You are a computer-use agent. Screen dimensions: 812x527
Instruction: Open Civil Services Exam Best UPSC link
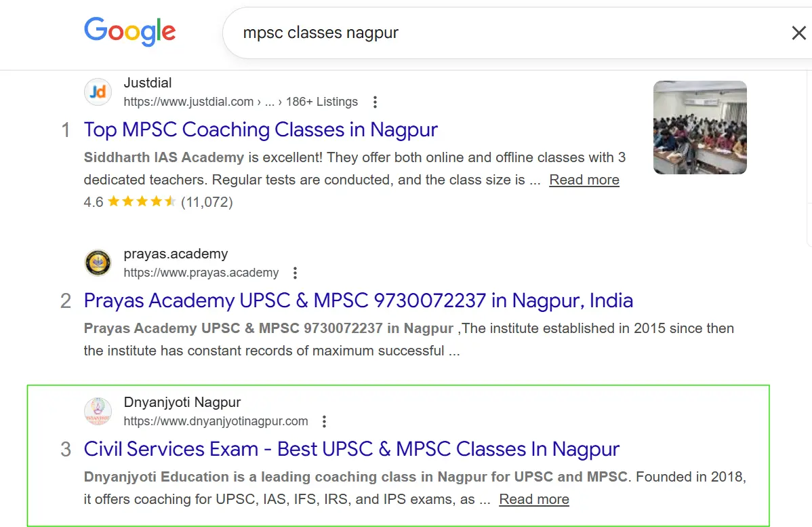click(x=351, y=449)
